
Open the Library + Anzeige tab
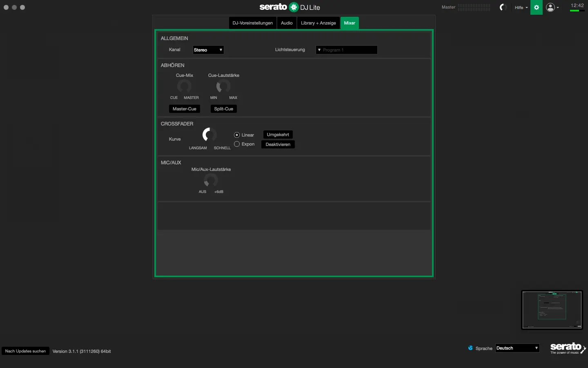click(318, 23)
